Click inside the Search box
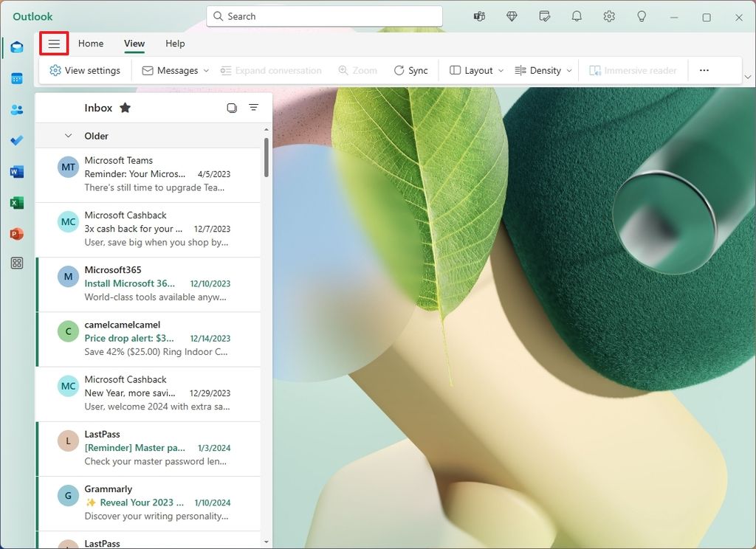 click(323, 15)
